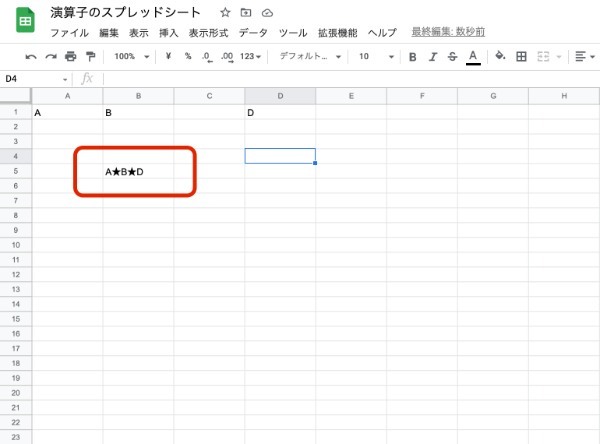Open the move to folder icon
This screenshot has height=444, width=600.
246,13
